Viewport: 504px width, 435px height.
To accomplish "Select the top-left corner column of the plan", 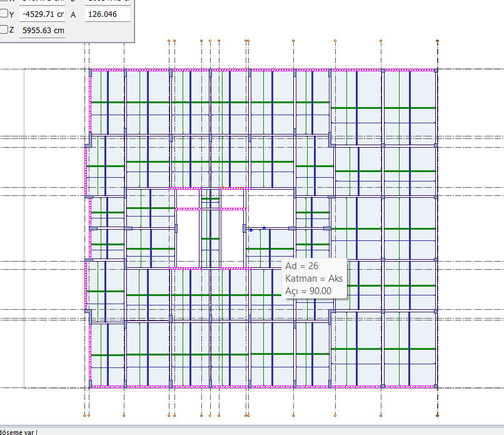I will [90, 72].
